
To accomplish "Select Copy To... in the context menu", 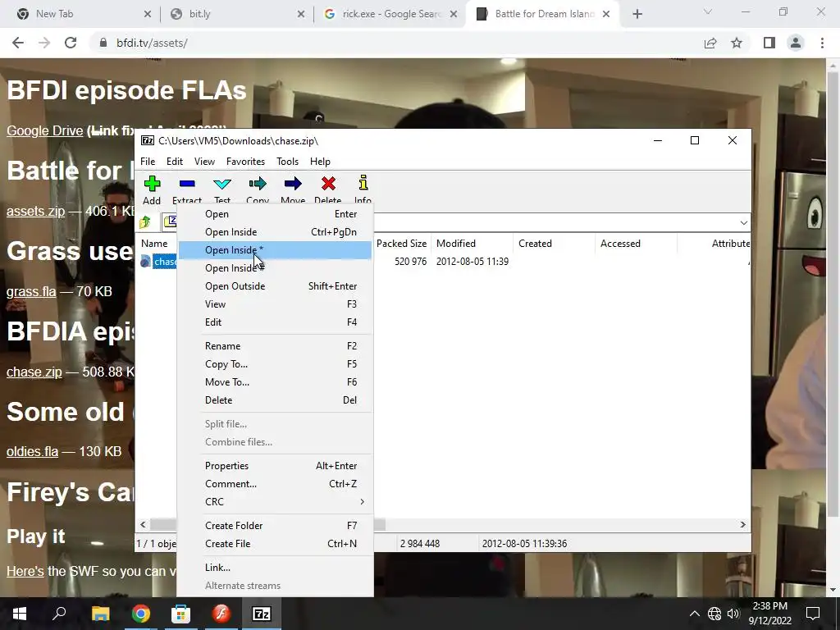I will pyautogui.click(x=275, y=364).
